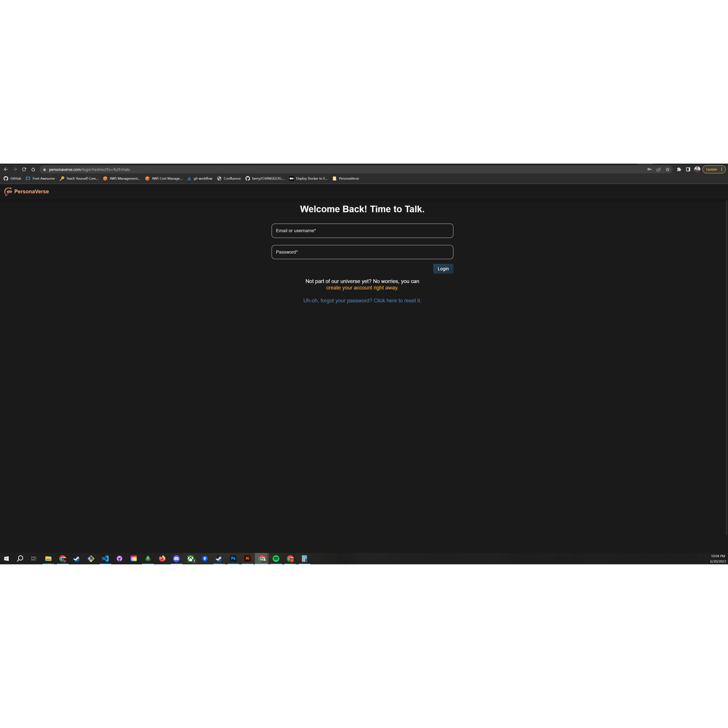Open the Confluence bookmark

click(229, 179)
